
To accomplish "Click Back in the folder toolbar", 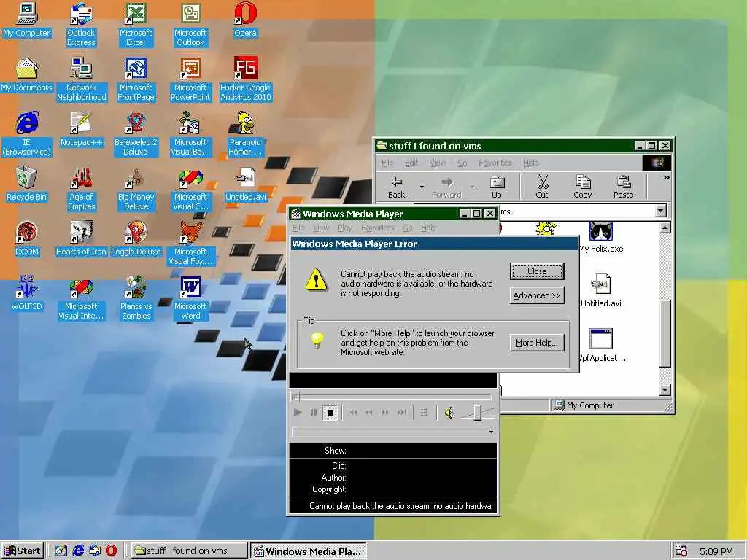I will (x=396, y=187).
